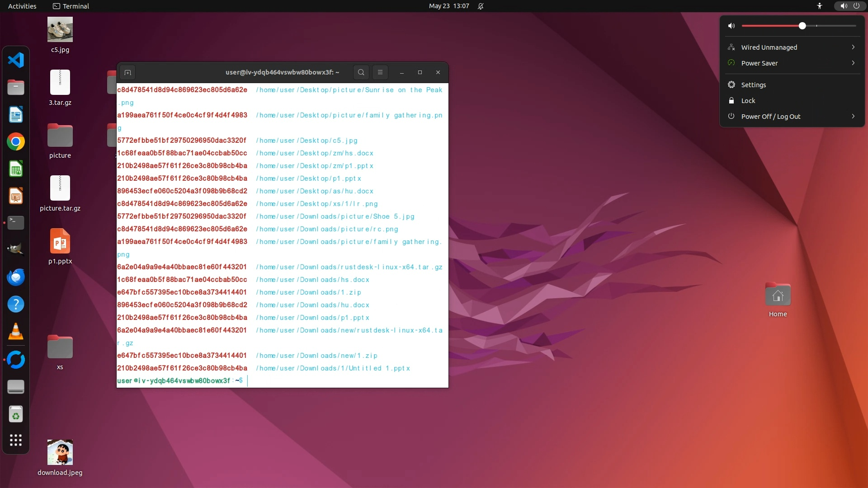Open Settings from system menu
868x488 pixels.
(x=753, y=84)
